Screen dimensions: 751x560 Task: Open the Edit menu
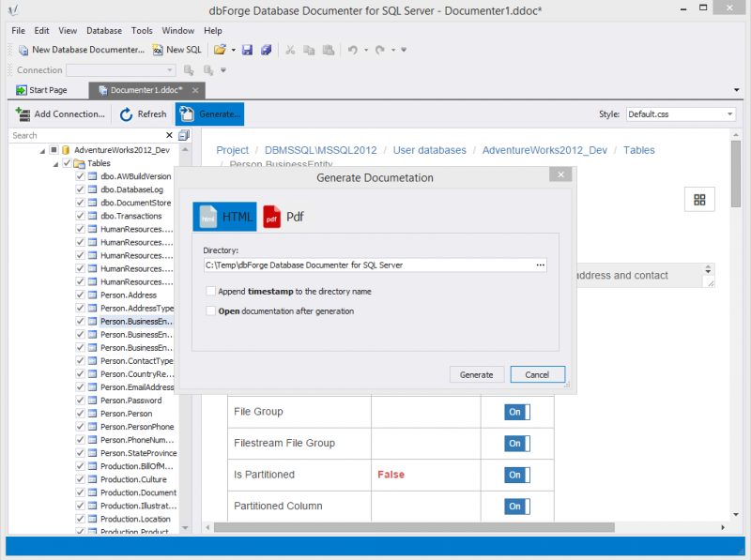(41, 31)
